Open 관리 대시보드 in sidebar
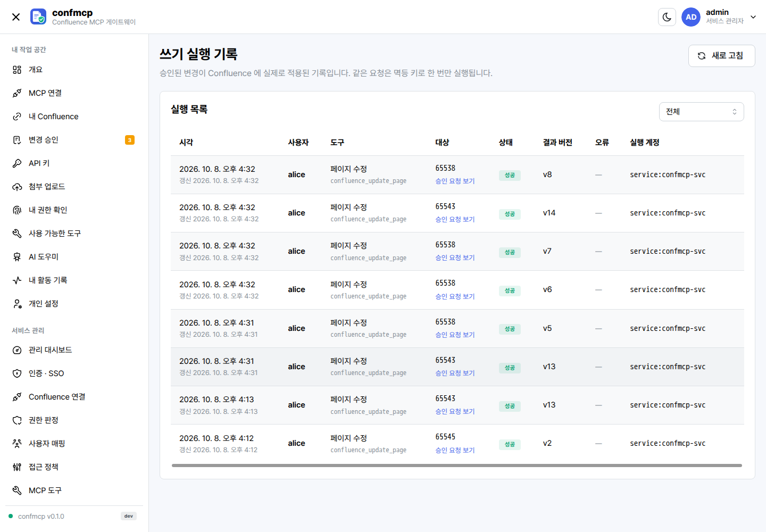Image resolution: width=766 pixels, height=532 pixels. click(x=74, y=350)
